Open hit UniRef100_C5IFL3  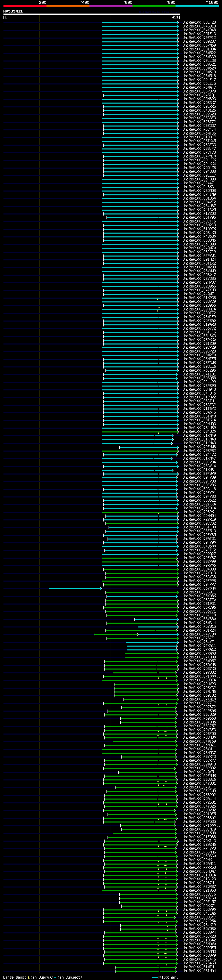pyautogui.click(x=199, y=34)
